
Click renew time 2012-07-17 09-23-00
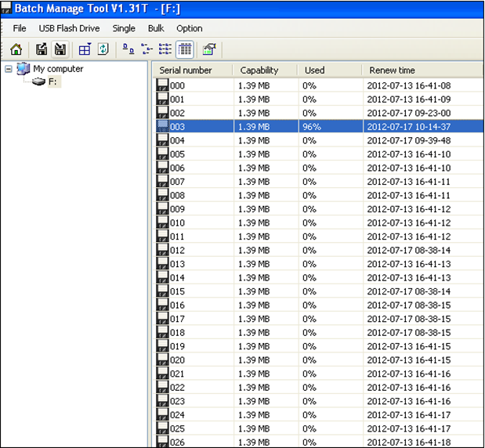(408, 113)
